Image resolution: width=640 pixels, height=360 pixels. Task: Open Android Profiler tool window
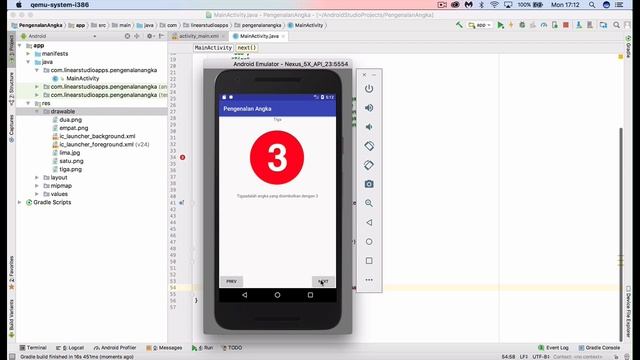tap(115, 348)
